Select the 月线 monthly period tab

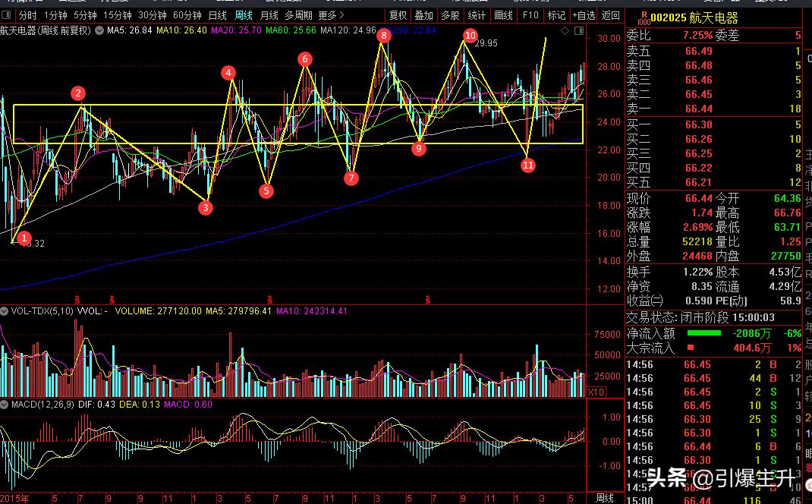[269, 15]
